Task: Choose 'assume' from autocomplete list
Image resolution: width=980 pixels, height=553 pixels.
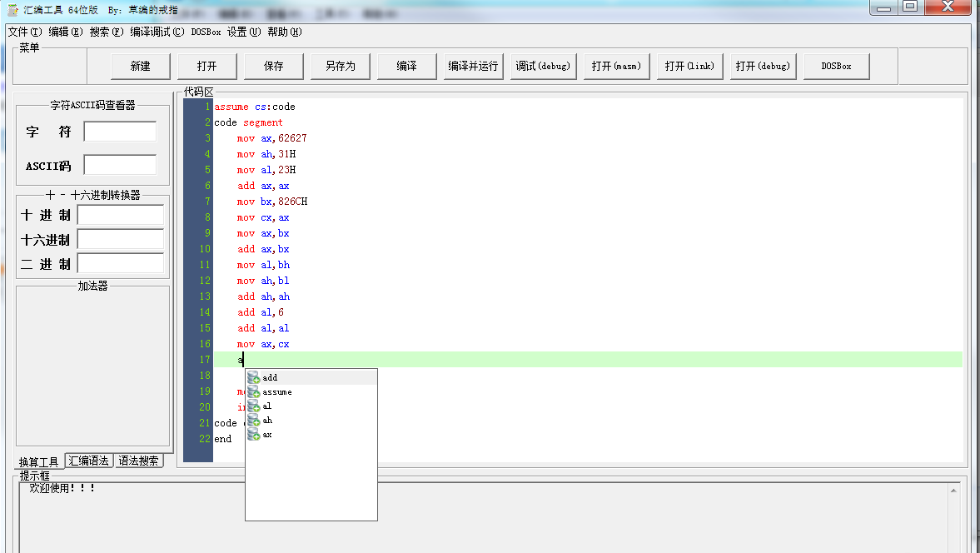Action: click(276, 392)
